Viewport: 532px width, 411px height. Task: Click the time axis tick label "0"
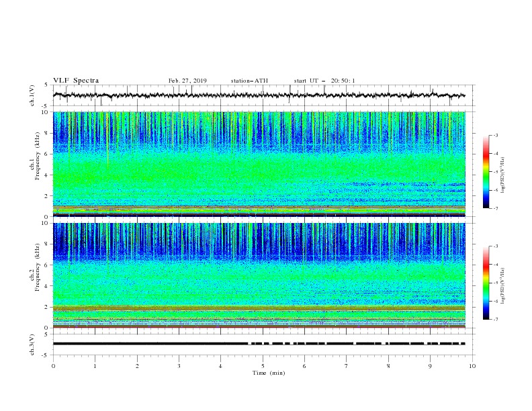53,366
